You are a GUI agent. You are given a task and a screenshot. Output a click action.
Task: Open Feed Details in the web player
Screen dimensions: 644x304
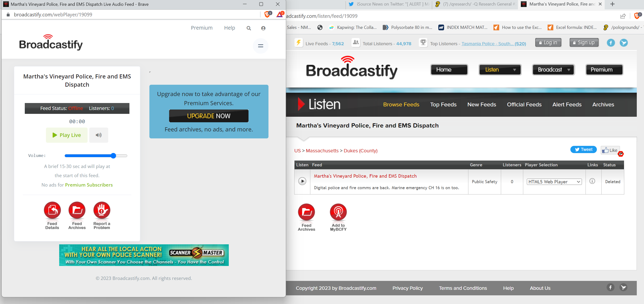click(52, 215)
